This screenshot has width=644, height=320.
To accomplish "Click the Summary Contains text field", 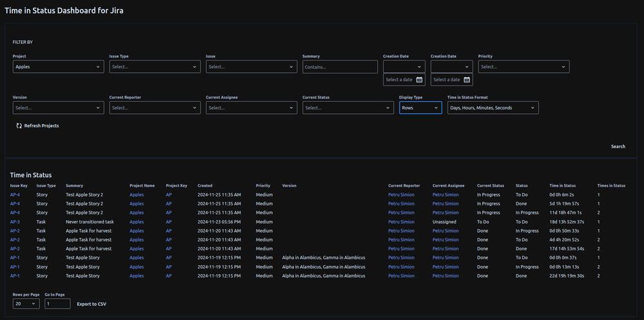I will coord(340,67).
